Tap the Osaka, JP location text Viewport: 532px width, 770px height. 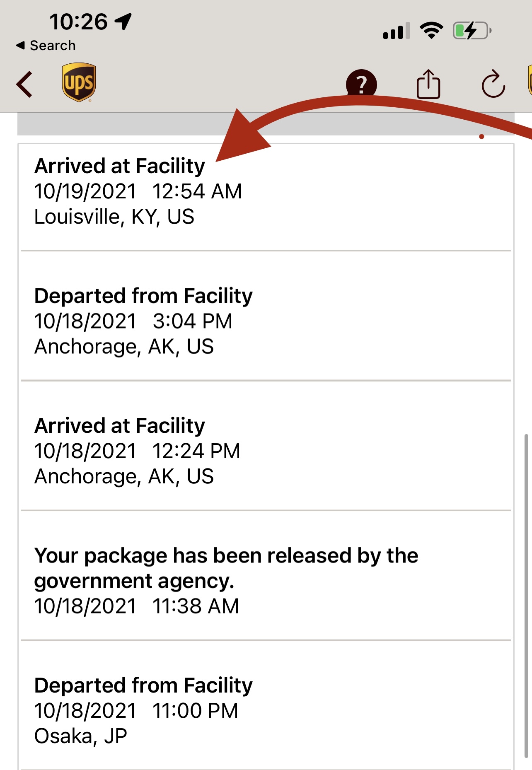point(80,736)
